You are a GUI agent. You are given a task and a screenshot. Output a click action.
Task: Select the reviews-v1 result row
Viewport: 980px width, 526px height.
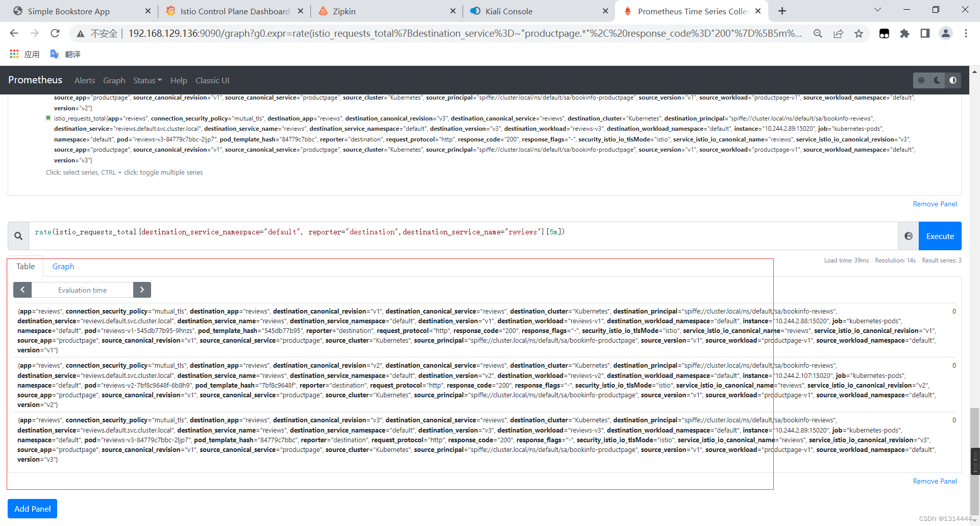pyautogui.click(x=484, y=330)
